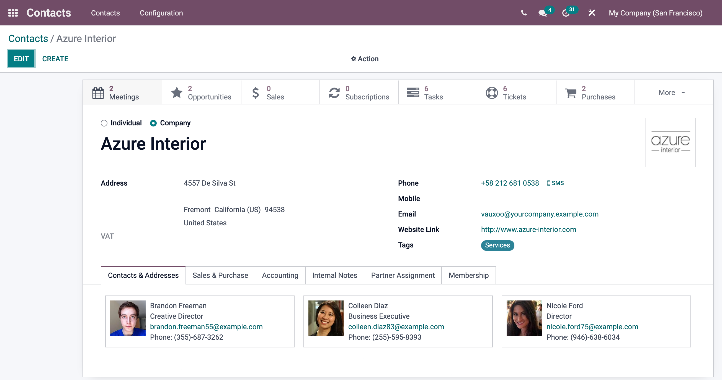Viewport: 722px width, 380px height.
Task: Click the Services tag
Action: click(x=497, y=246)
